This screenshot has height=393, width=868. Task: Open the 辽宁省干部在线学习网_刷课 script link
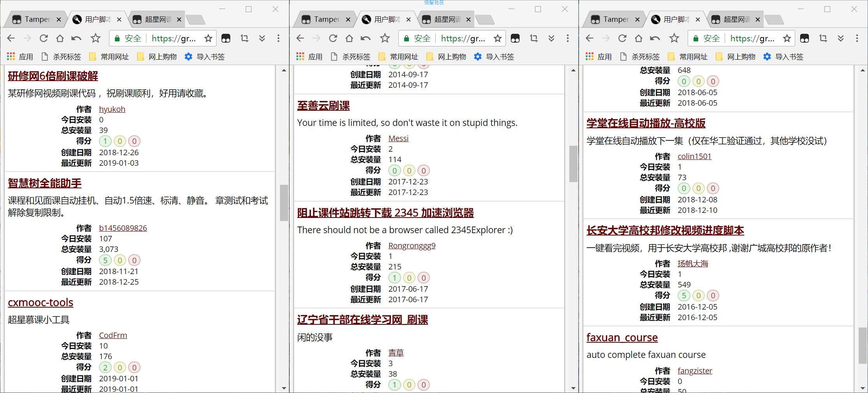pyautogui.click(x=363, y=320)
